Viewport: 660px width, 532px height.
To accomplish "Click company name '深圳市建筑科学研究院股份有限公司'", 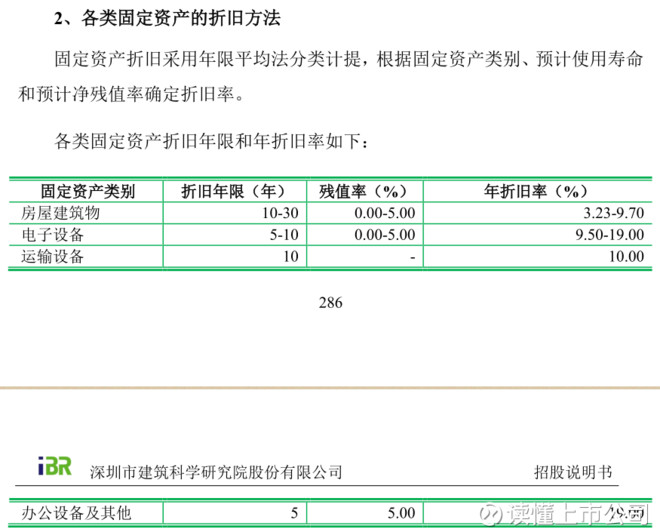I will pos(216,472).
